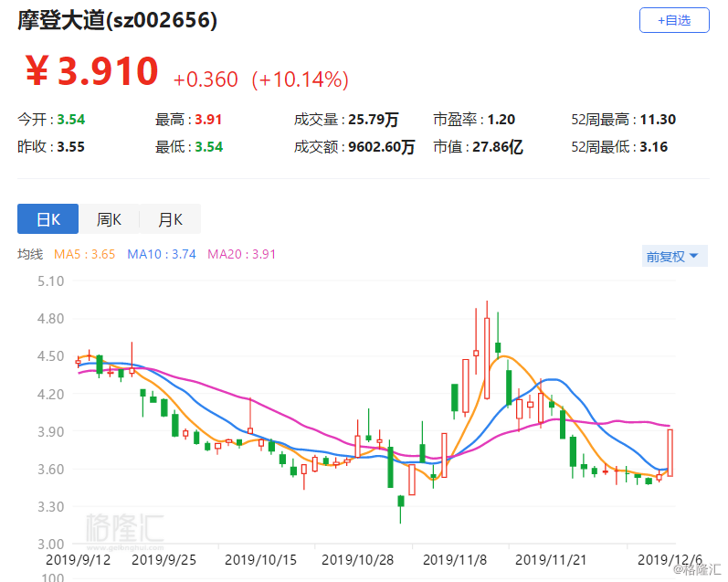This screenshot has height=582, width=728.
Task: Click the last red limit-up candlestick
Action: [x=670, y=453]
